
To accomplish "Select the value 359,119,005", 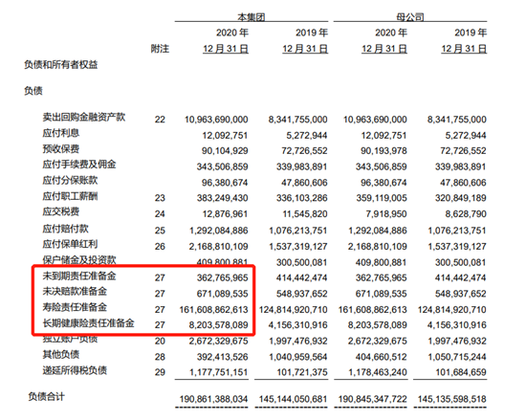I will pyautogui.click(x=382, y=198).
